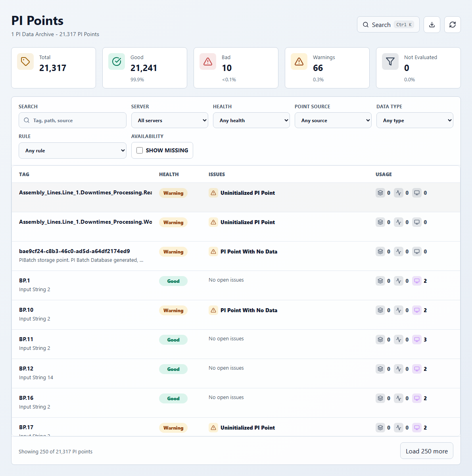Click the checkmark icon on Good card
472x476 pixels.
pos(117,61)
